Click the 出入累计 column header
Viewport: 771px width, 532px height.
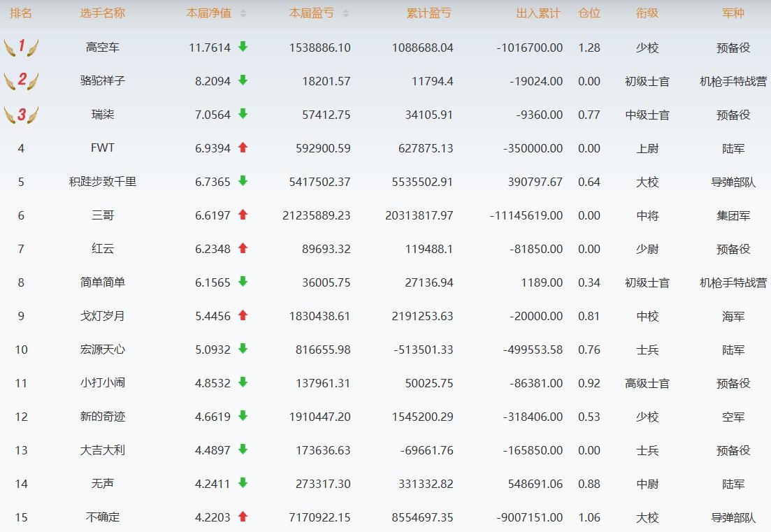point(538,14)
